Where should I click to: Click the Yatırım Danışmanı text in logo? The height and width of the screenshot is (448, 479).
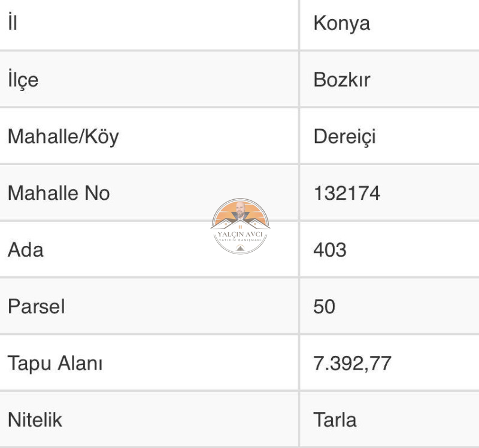click(x=240, y=240)
